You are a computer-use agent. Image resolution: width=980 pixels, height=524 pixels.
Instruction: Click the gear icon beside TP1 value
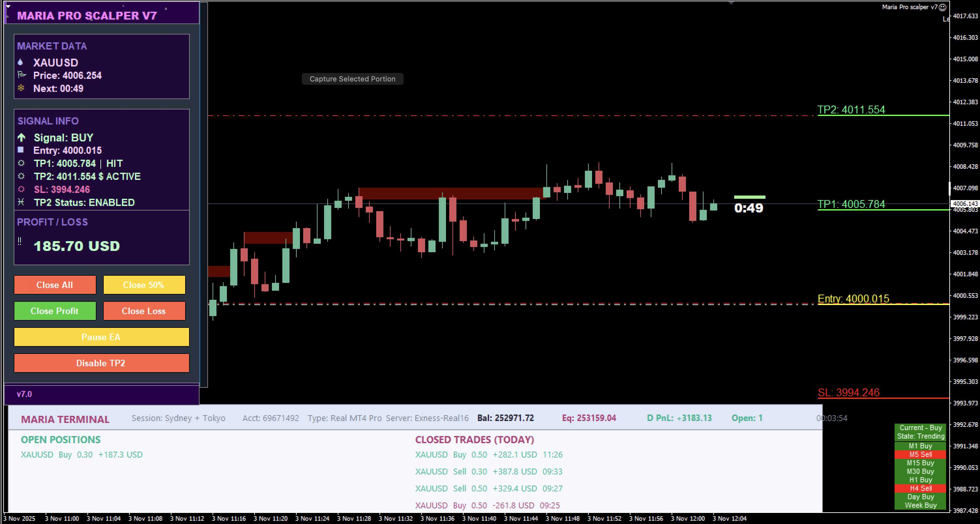click(x=21, y=163)
